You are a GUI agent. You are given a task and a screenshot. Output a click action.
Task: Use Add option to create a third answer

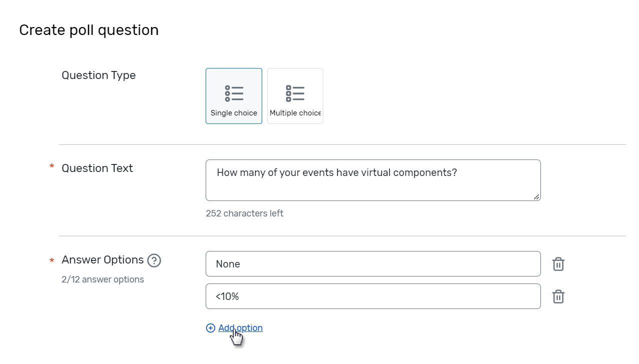click(x=240, y=327)
